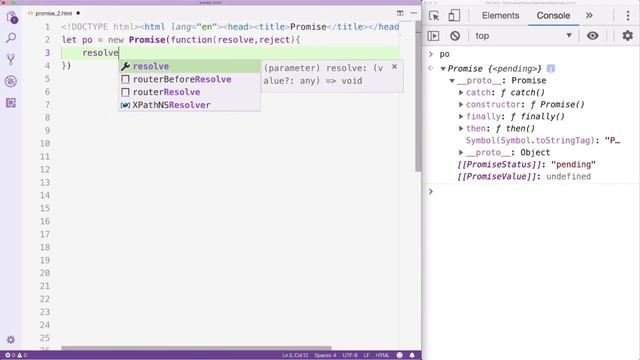Screen dimensions: 640x360
Task: Open the Extensions view in activity bar
Action: click(x=11, y=102)
